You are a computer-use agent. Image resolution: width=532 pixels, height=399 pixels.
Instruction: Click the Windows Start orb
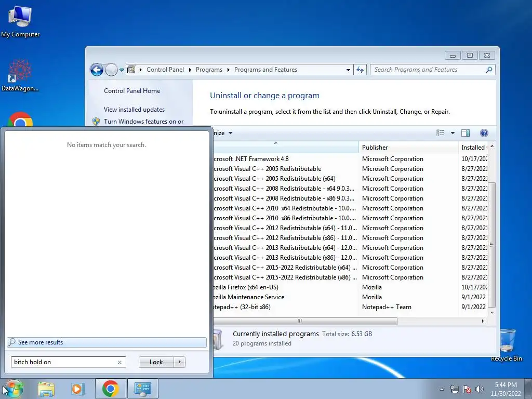[14, 389]
